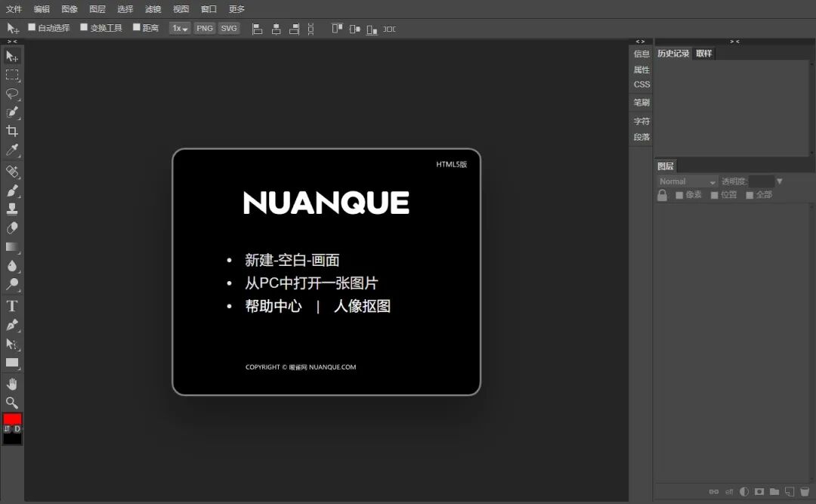Select the Rectangular Marquee tool
Screen dimensions: 816x504
[12, 75]
